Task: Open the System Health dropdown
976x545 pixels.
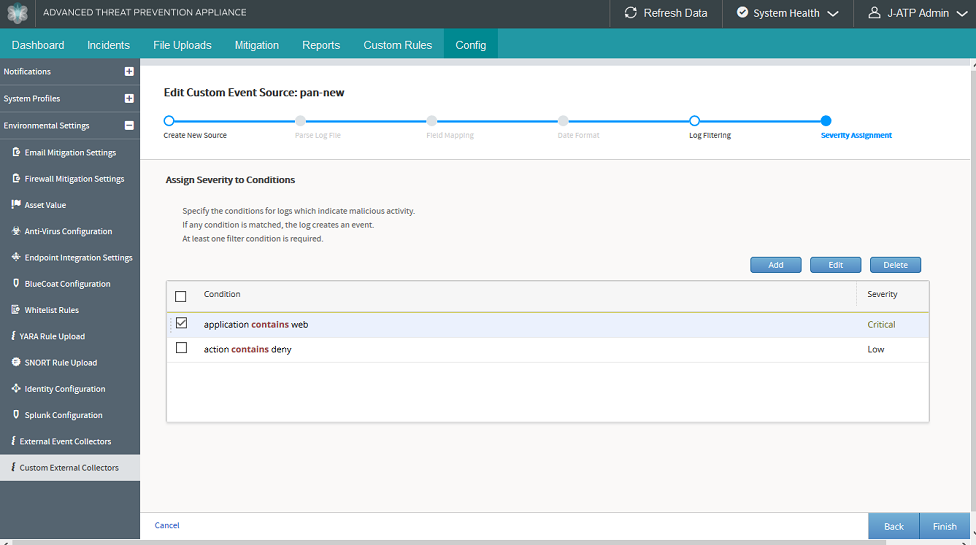Action: 787,13
